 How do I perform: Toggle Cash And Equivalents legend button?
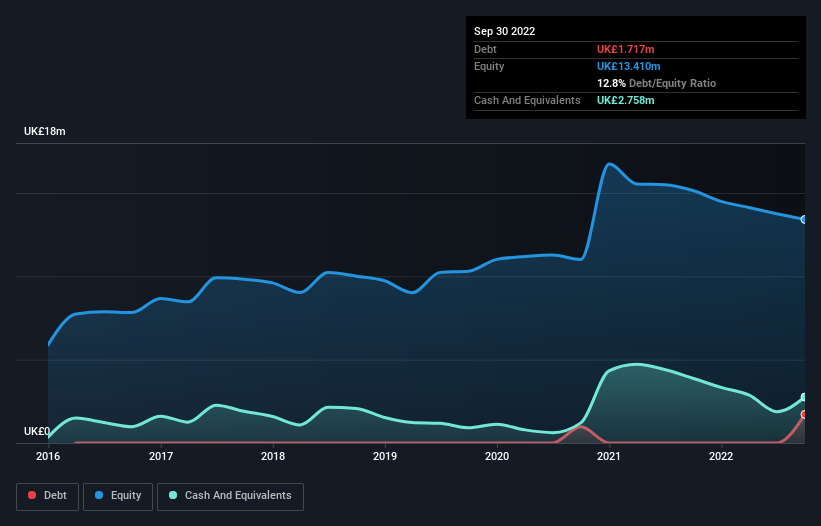(x=230, y=496)
